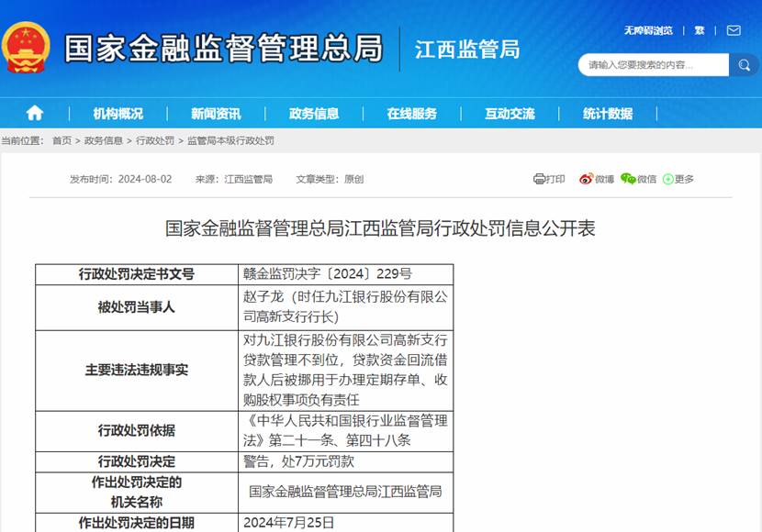Click the date cell 2024年7月25日
The height and width of the screenshot is (532, 762).
coord(346,523)
